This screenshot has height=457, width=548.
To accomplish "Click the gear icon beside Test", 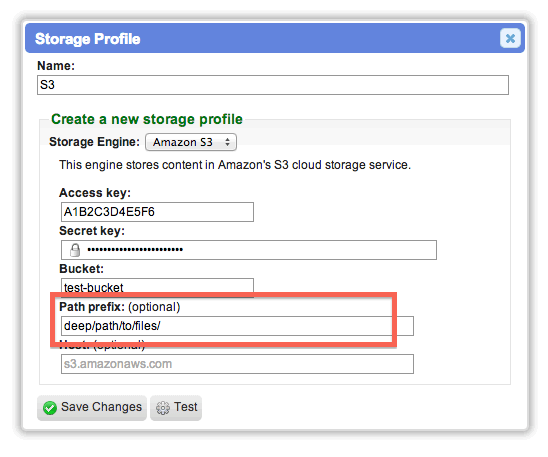I will click(x=163, y=408).
